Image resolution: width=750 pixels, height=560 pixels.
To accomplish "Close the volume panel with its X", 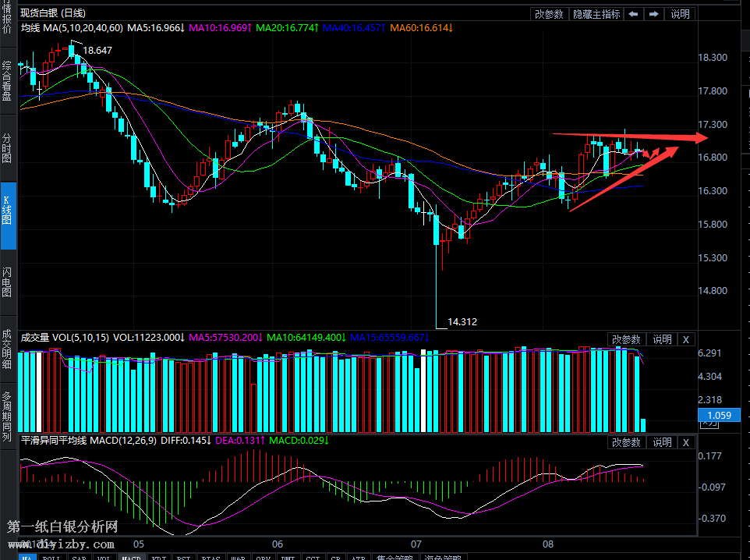I will [x=686, y=339].
